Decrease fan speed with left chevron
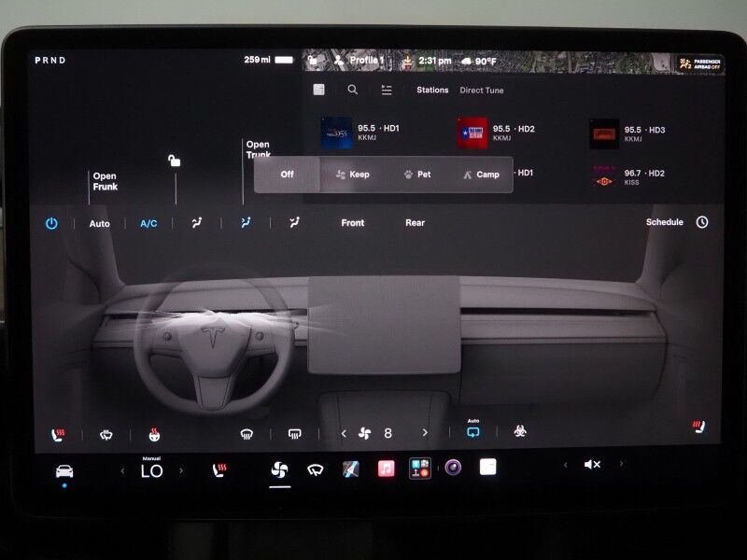Image resolution: width=747 pixels, height=560 pixels. [x=344, y=433]
